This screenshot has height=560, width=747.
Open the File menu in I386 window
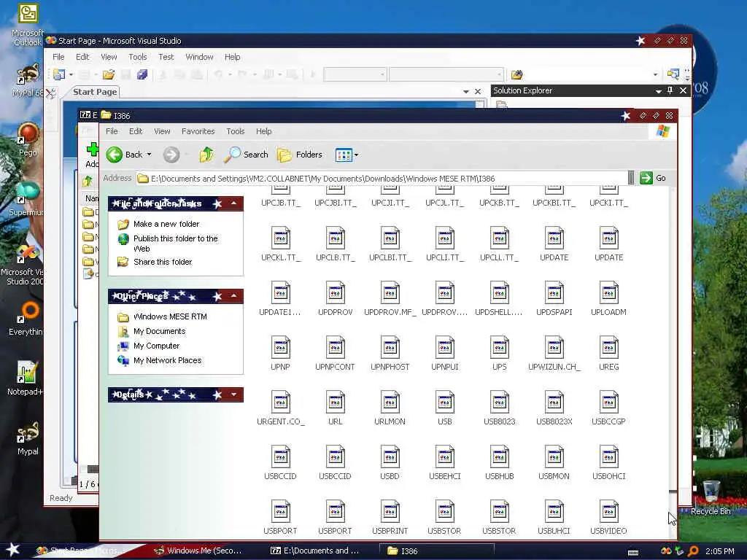point(112,131)
